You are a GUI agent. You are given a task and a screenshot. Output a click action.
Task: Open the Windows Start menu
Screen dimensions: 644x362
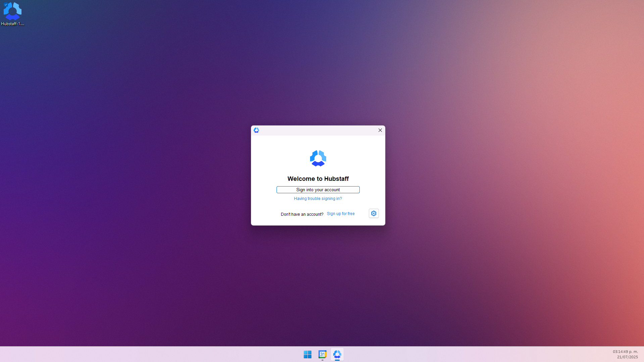(x=307, y=354)
